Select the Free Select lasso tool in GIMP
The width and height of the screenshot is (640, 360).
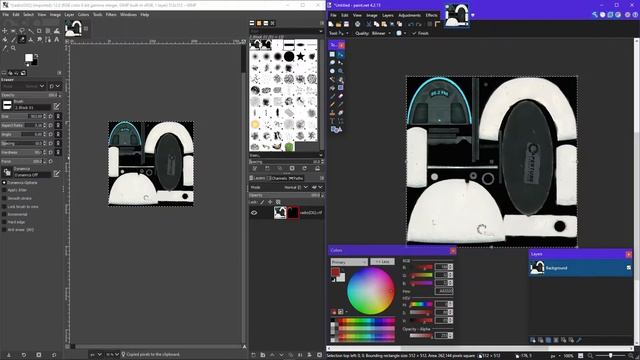point(22,31)
